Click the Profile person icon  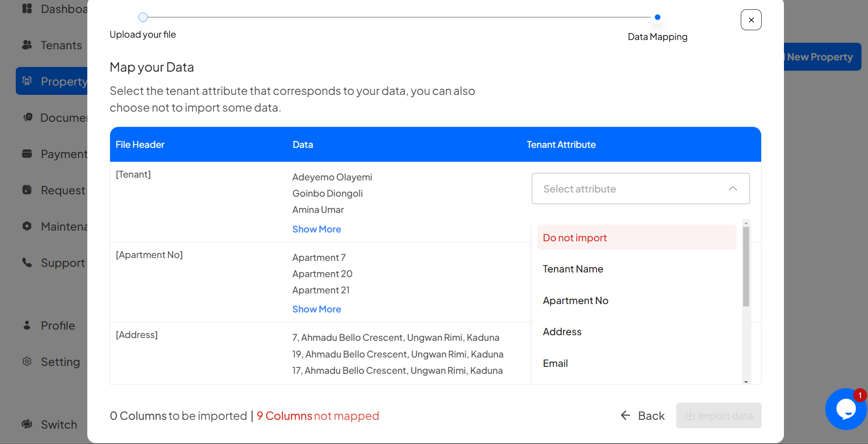point(27,325)
